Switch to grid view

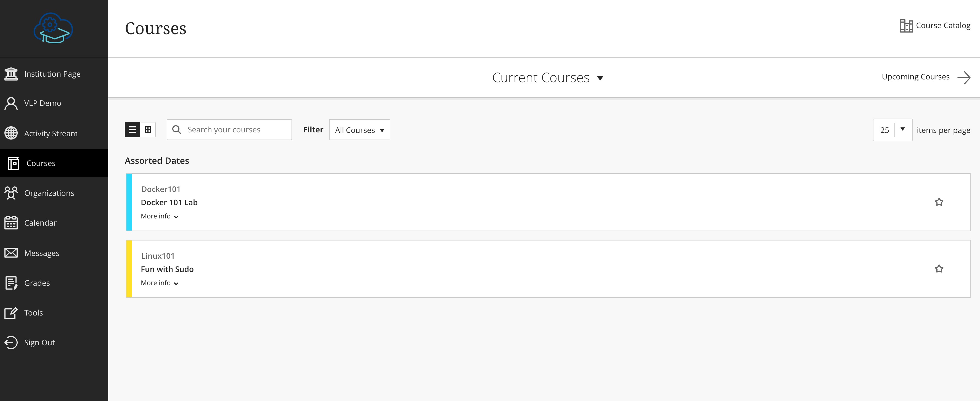coord(148,130)
